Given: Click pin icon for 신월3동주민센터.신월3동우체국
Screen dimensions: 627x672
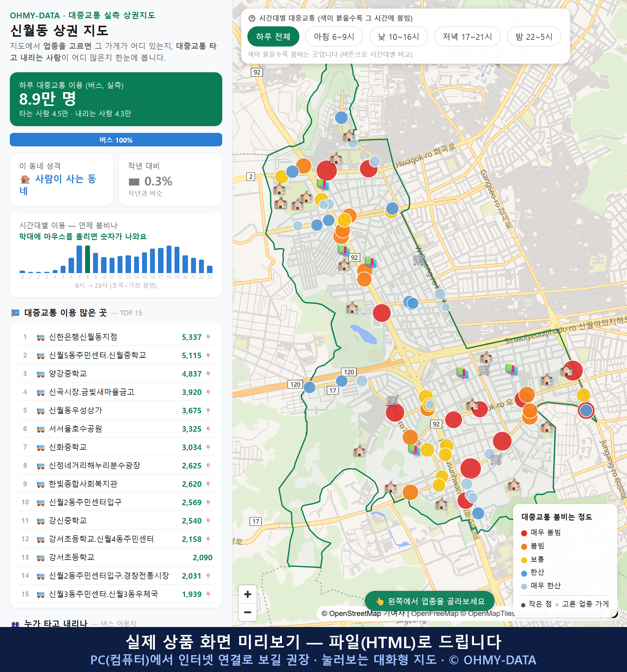Looking at the screenshot, I should coord(208,594).
